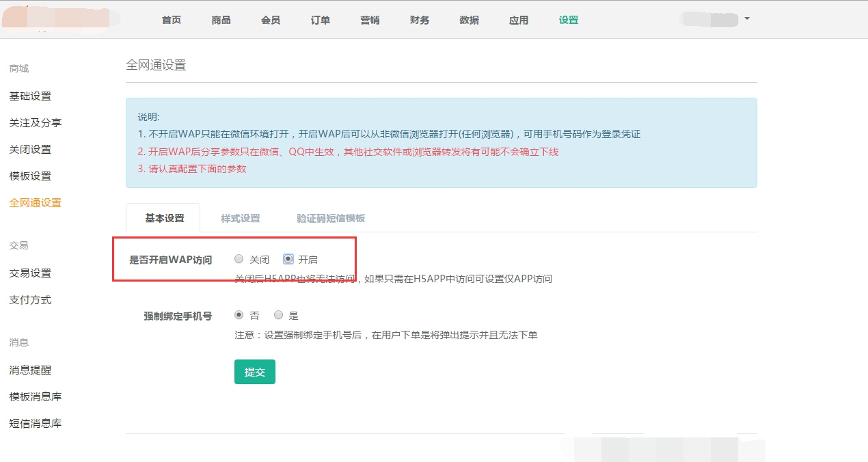This screenshot has height=462, width=868.
Task: Click the 提交 button
Action: point(255,372)
